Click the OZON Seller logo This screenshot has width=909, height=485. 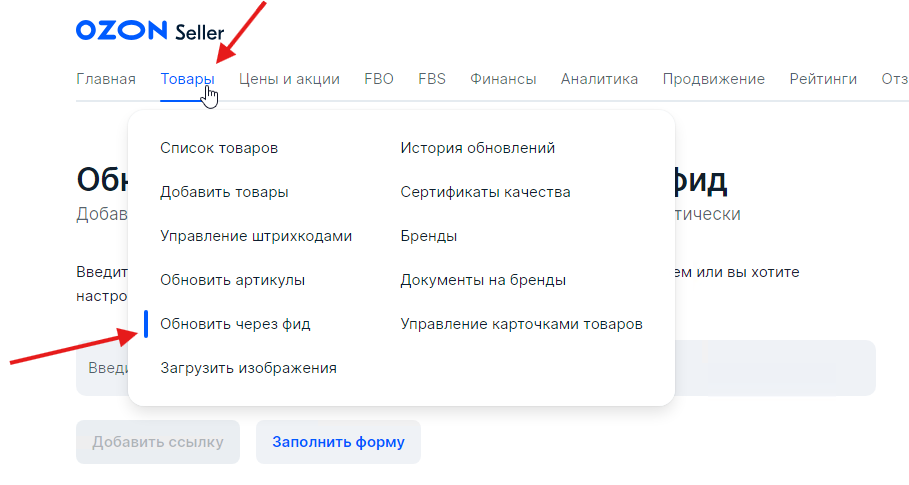(x=150, y=31)
